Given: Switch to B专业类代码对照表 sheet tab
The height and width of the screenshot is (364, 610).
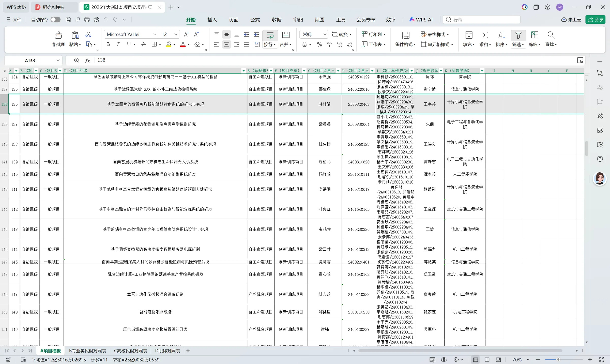Looking at the screenshot, I should 87,351.
